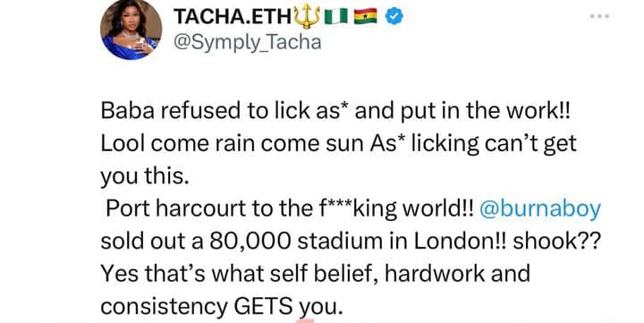Open the tweet's three-dot more options menu
Image resolution: width=644 pixels, height=323 pixels.
pos(598,16)
